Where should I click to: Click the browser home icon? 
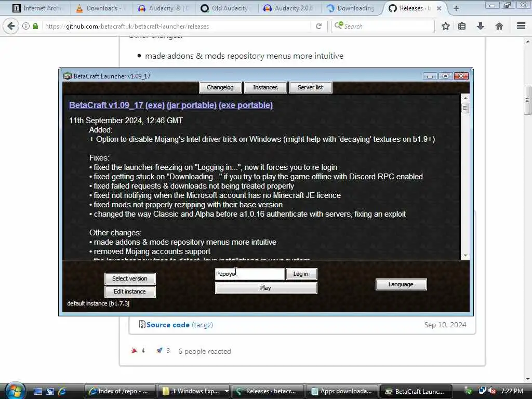point(499,26)
